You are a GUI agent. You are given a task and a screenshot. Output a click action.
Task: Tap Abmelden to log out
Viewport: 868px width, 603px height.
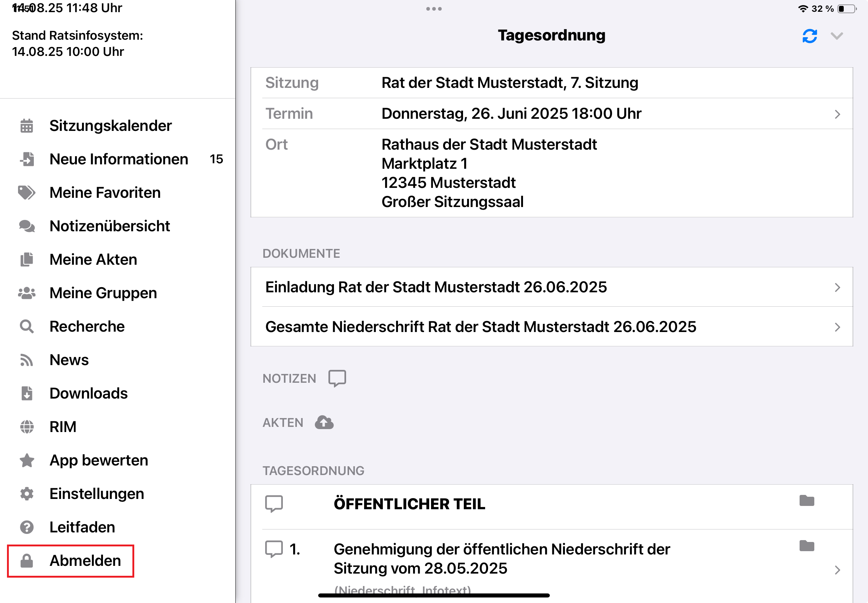[x=85, y=561]
